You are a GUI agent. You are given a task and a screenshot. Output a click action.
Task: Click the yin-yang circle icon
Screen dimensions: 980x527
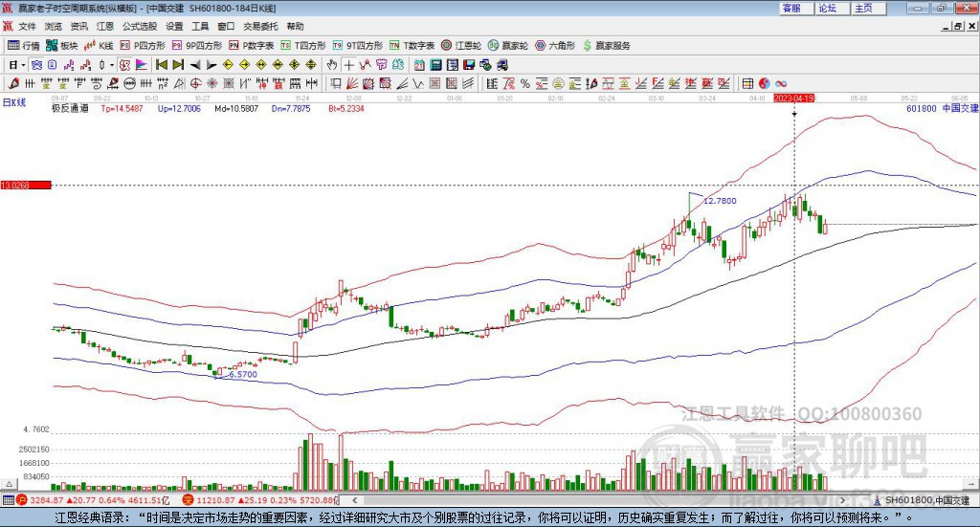coord(765,83)
